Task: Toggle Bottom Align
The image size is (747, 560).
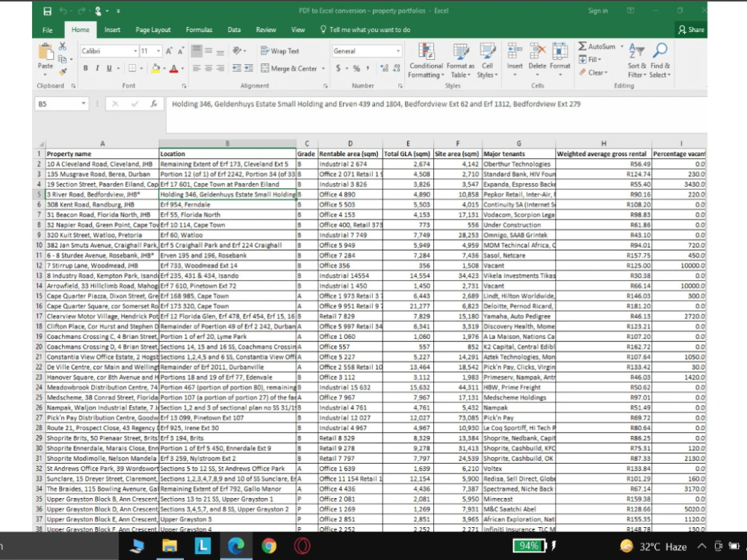Action: point(220,51)
